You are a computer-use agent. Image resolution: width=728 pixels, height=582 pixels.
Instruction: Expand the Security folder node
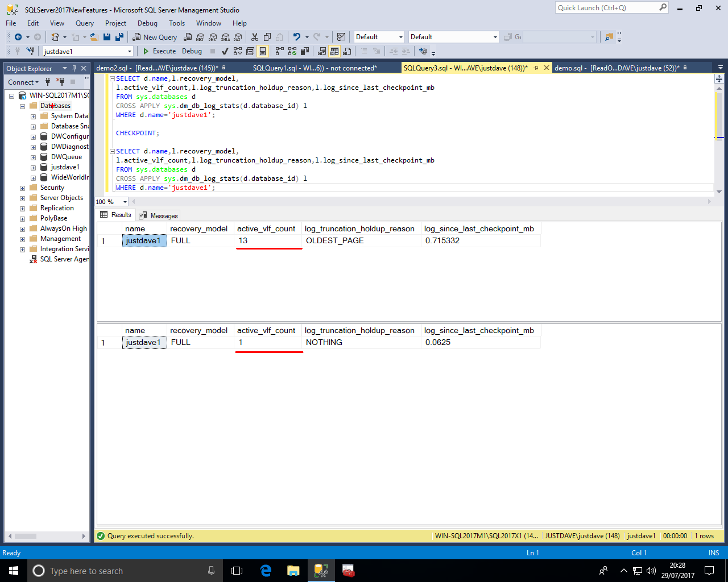pos(22,188)
